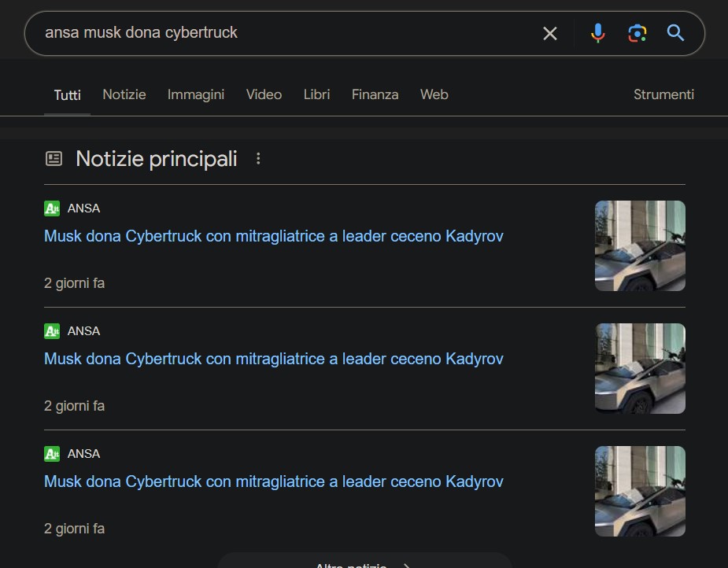This screenshot has height=568, width=728.
Task: Clear the search query with the X icon
Action: tap(549, 33)
